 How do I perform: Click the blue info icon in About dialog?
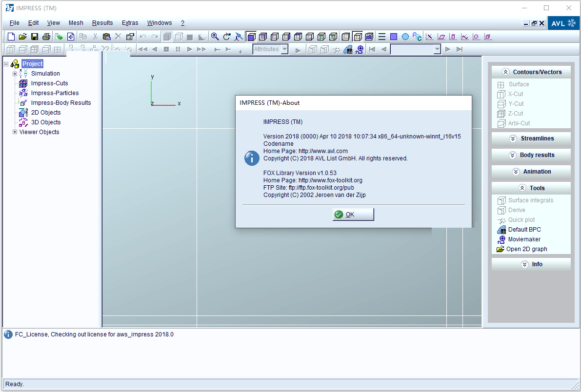pyautogui.click(x=252, y=158)
